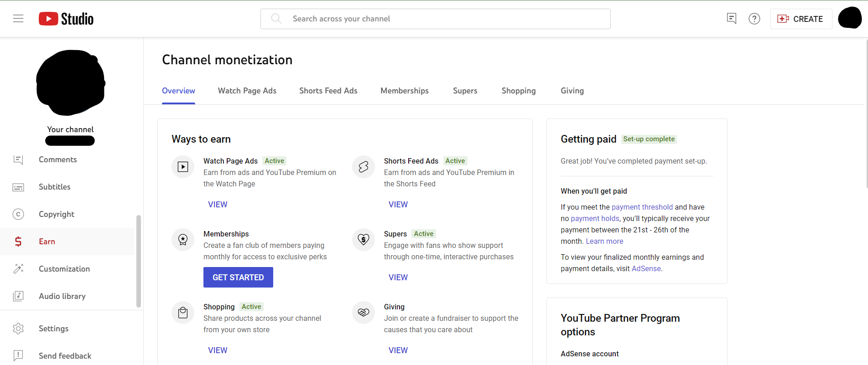Click the Set-up complete status badge
The width and height of the screenshot is (868, 365).
click(649, 139)
